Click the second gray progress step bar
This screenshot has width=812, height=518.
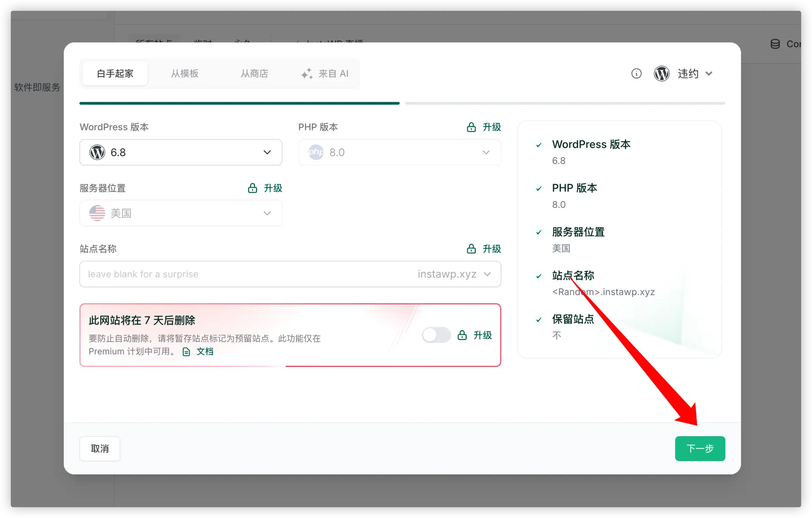[x=565, y=103]
